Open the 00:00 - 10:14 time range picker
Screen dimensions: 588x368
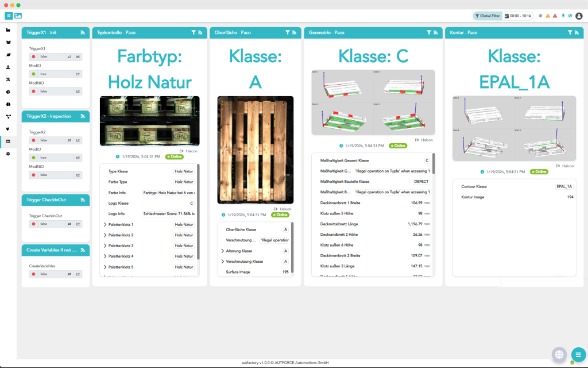519,16
